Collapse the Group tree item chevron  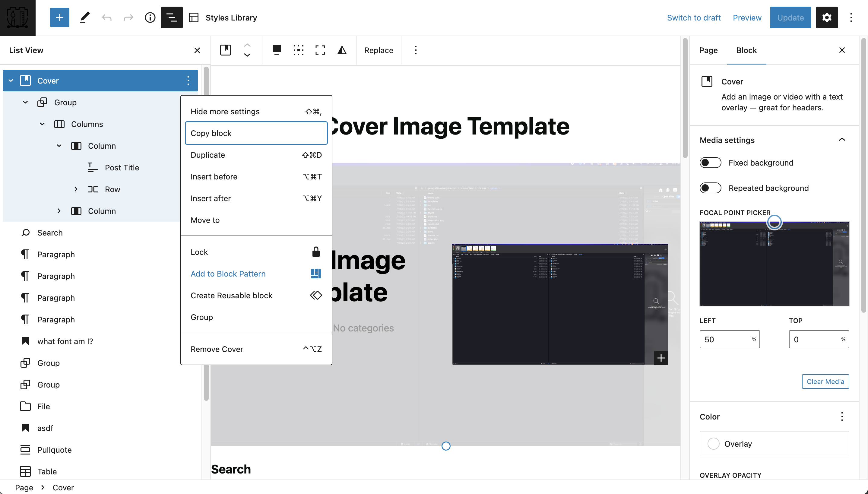click(x=25, y=102)
